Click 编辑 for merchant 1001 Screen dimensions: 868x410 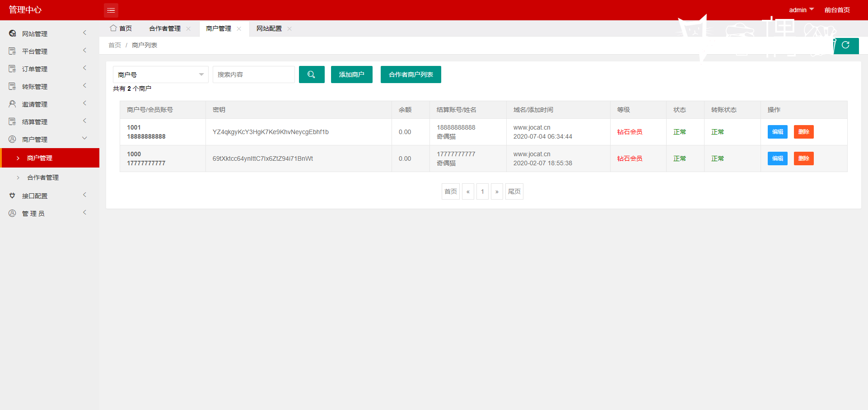778,132
